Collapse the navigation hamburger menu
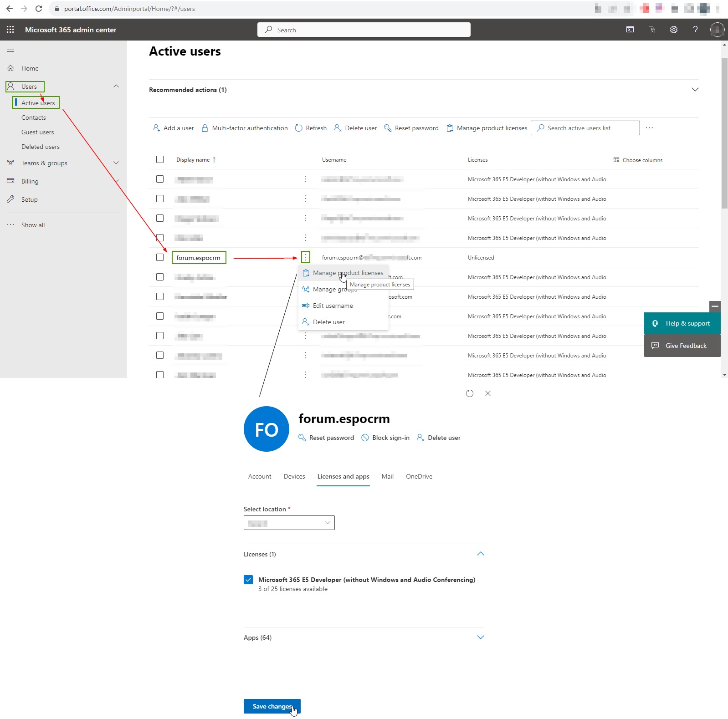This screenshot has width=728, height=719. (10, 50)
